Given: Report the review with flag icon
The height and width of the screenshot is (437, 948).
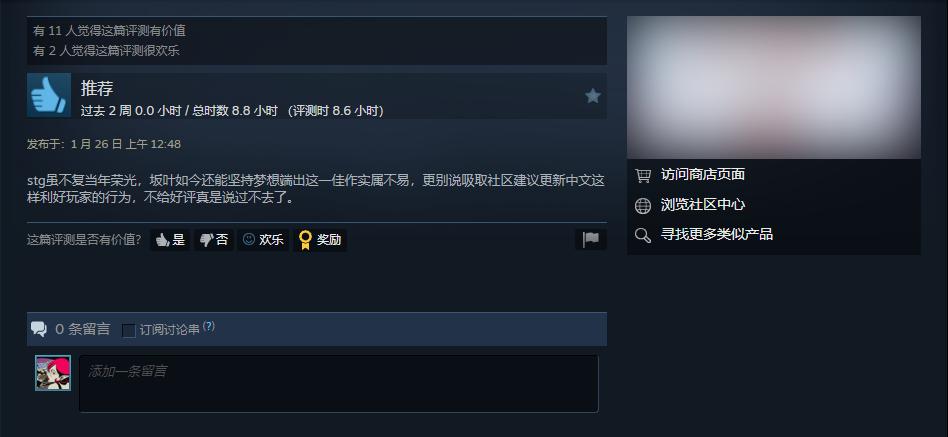Looking at the screenshot, I should (591, 239).
